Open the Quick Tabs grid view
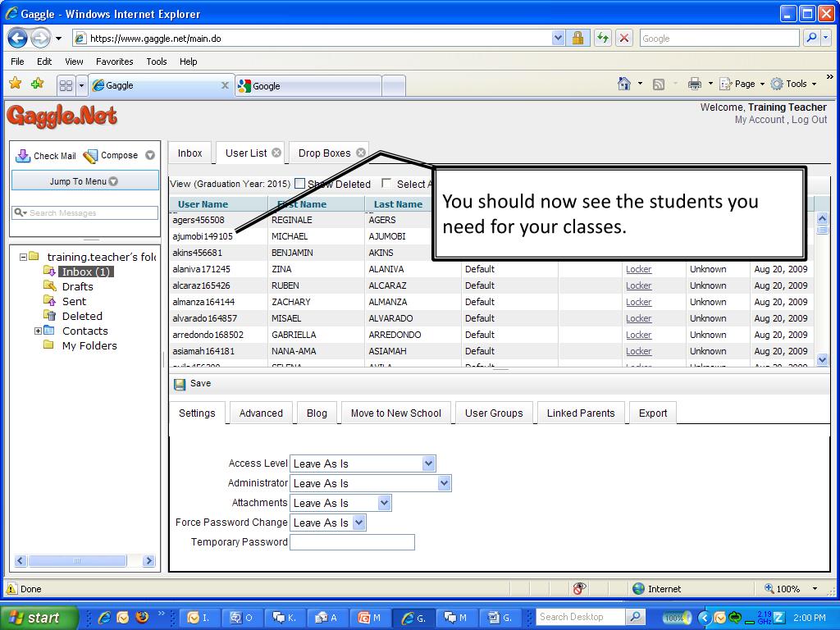840x630 pixels. (66, 85)
